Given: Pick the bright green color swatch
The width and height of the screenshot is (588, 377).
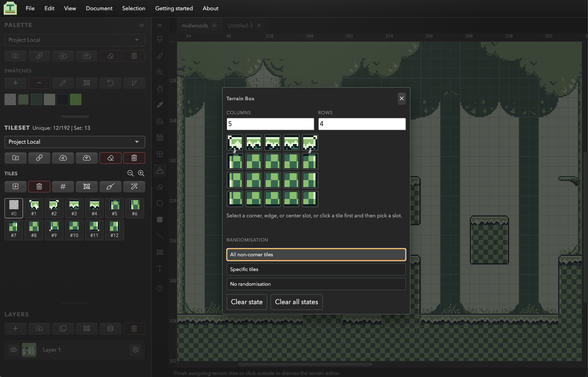Looking at the screenshot, I should pyautogui.click(x=76, y=99).
